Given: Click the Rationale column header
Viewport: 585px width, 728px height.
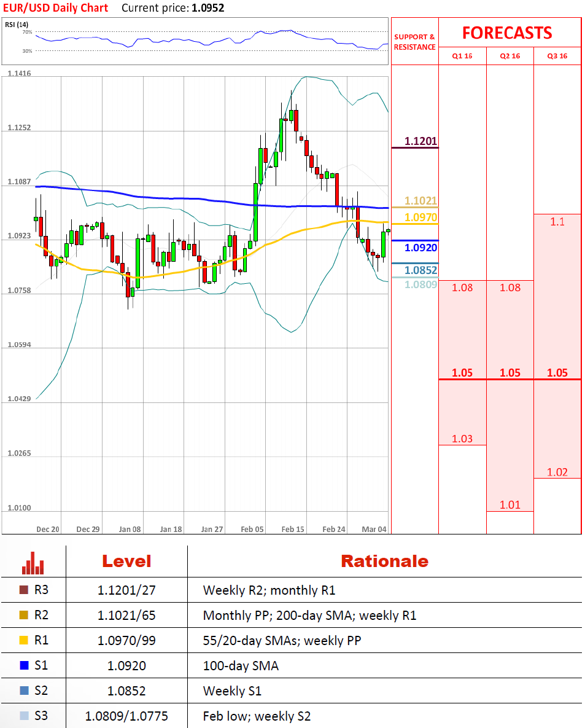Looking at the screenshot, I should click(385, 562).
